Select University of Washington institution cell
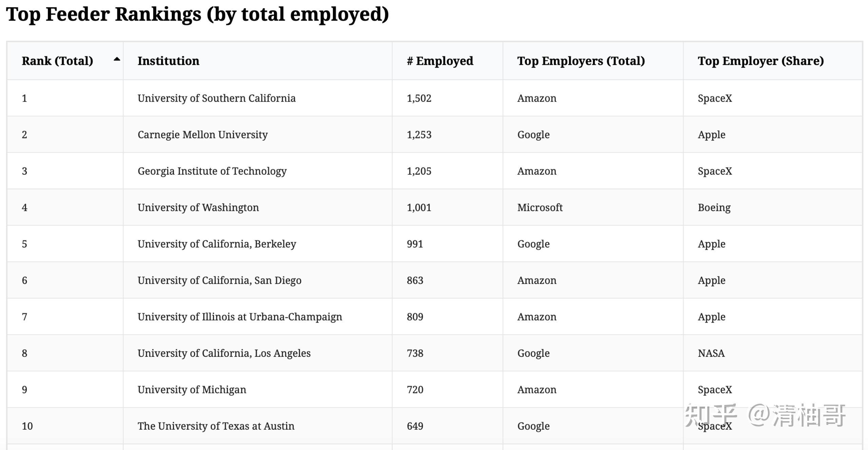The width and height of the screenshot is (868, 450). click(198, 208)
